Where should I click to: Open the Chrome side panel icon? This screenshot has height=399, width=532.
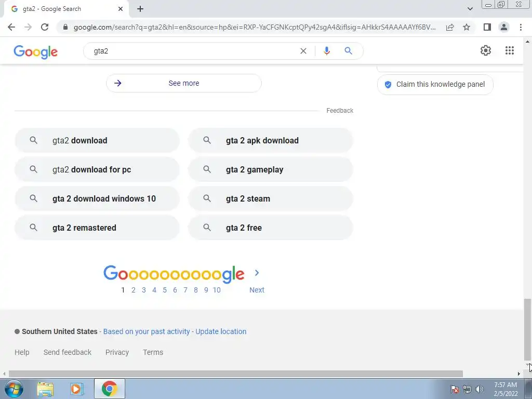487,27
